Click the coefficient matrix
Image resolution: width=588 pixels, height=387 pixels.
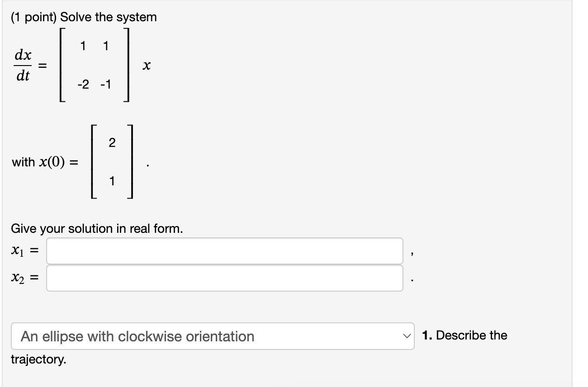click(94, 66)
